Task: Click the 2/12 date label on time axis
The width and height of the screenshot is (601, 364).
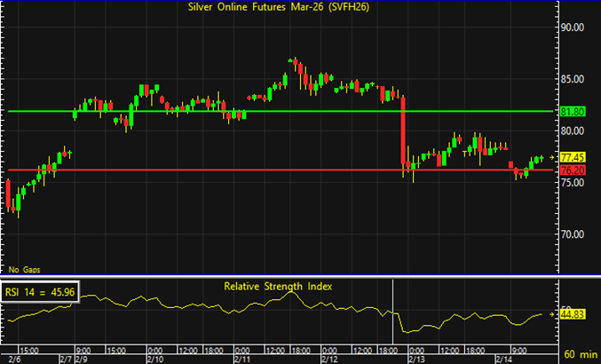Action: 328,358
